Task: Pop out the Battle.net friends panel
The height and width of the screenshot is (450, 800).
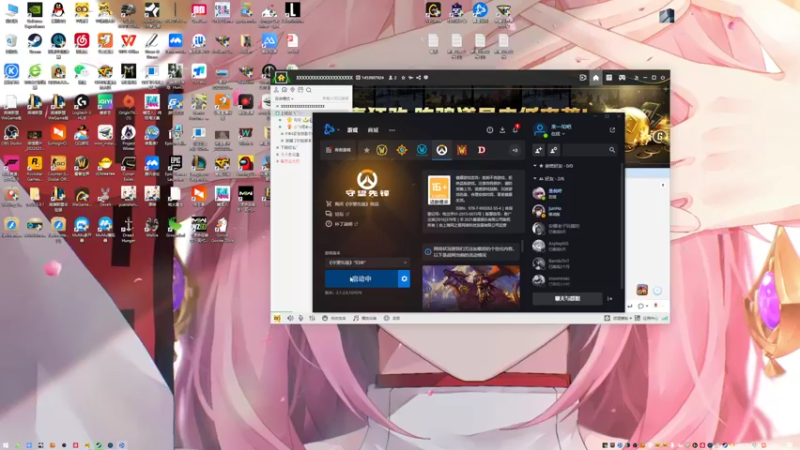Action: tap(612, 130)
